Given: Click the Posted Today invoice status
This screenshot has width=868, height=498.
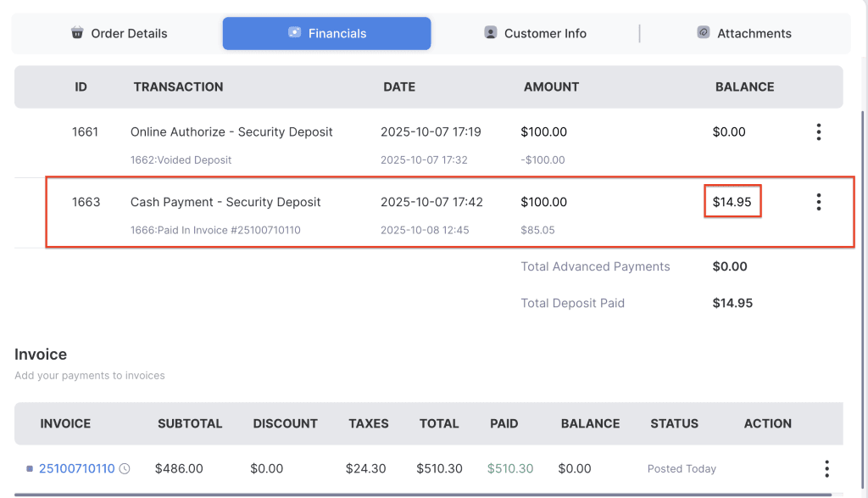Looking at the screenshot, I should coord(682,468).
